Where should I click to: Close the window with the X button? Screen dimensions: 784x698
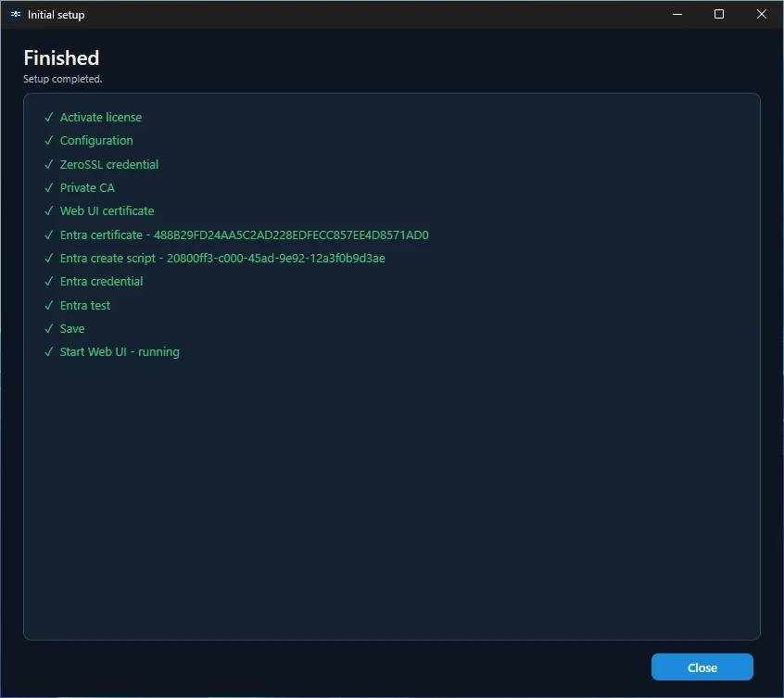[x=761, y=15]
